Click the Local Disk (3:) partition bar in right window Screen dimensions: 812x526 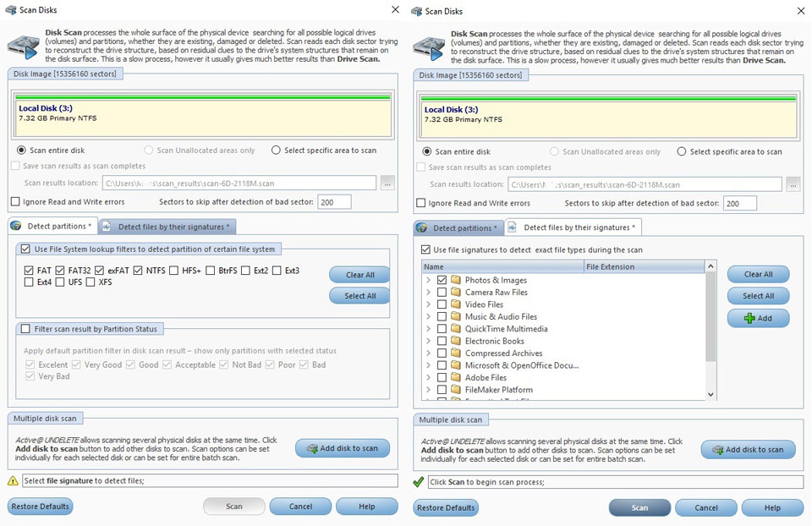pyautogui.click(x=608, y=117)
